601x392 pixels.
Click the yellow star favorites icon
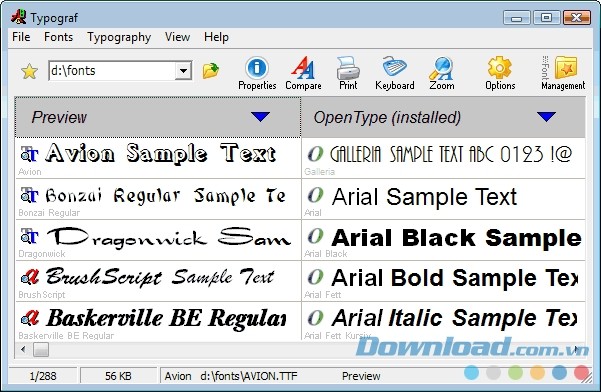click(29, 71)
